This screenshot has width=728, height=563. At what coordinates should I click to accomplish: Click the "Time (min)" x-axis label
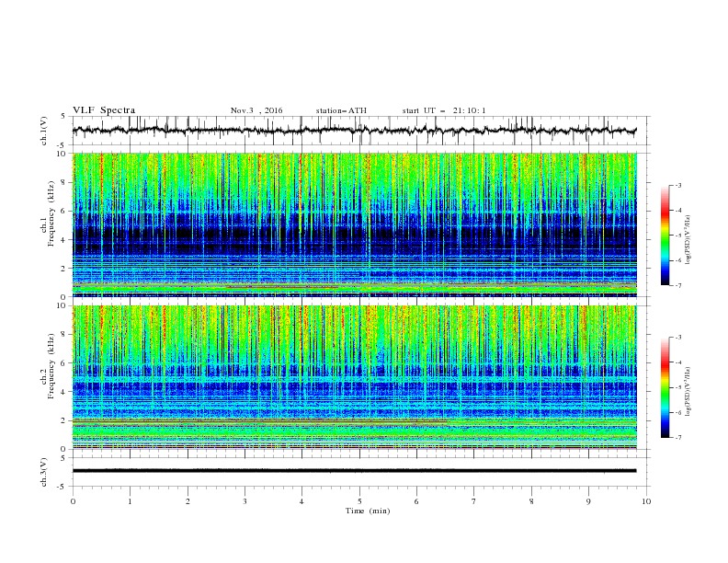(368, 511)
